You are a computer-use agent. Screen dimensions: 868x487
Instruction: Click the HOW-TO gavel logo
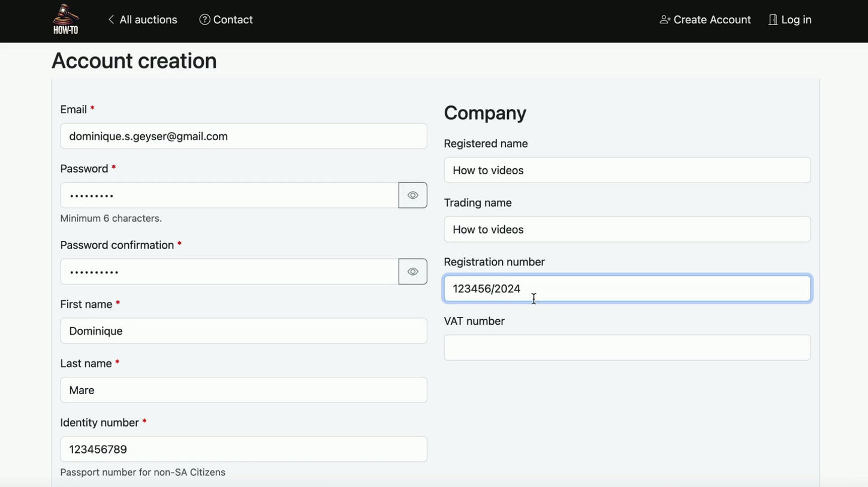click(65, 19)
